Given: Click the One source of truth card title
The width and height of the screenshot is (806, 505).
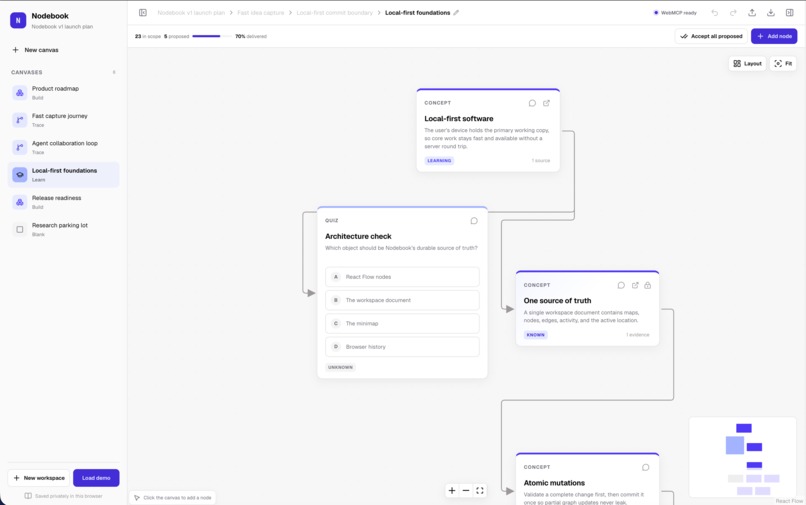Looking at the screenshot, I should pyautogui.click(x=557, y=300).
